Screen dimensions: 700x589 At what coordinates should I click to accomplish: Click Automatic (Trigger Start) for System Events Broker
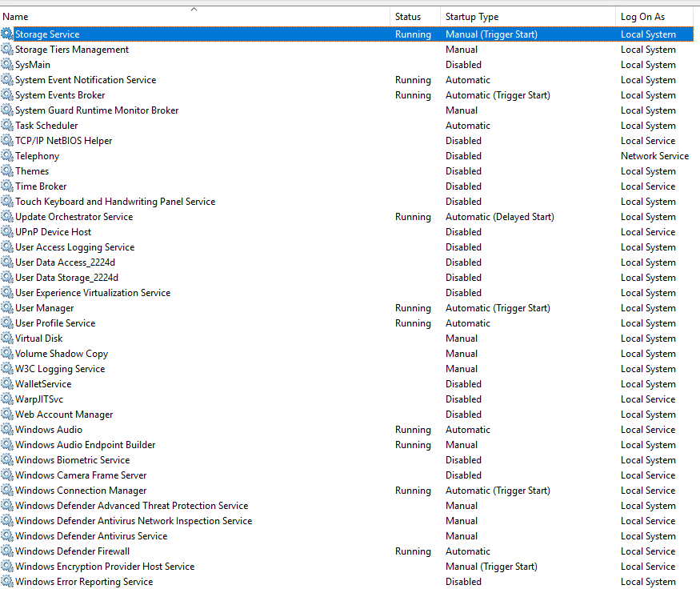point(498,94)
